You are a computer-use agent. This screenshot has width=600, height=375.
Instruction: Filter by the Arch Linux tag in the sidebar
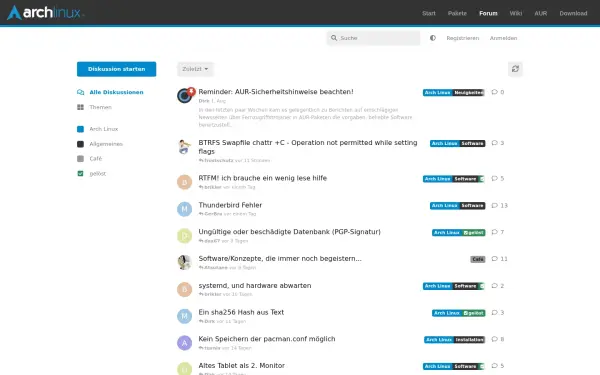pos(98,129)
